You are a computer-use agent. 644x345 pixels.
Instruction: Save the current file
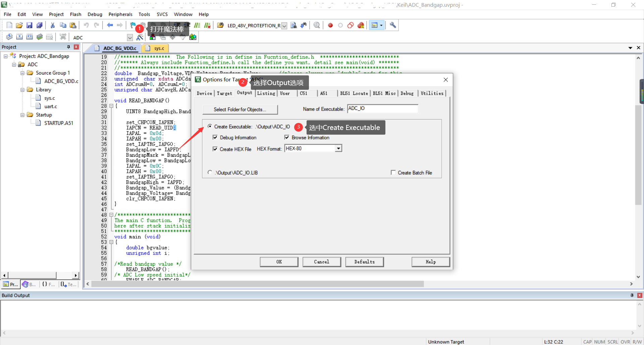pyautogui.click(x=30, y=25)
